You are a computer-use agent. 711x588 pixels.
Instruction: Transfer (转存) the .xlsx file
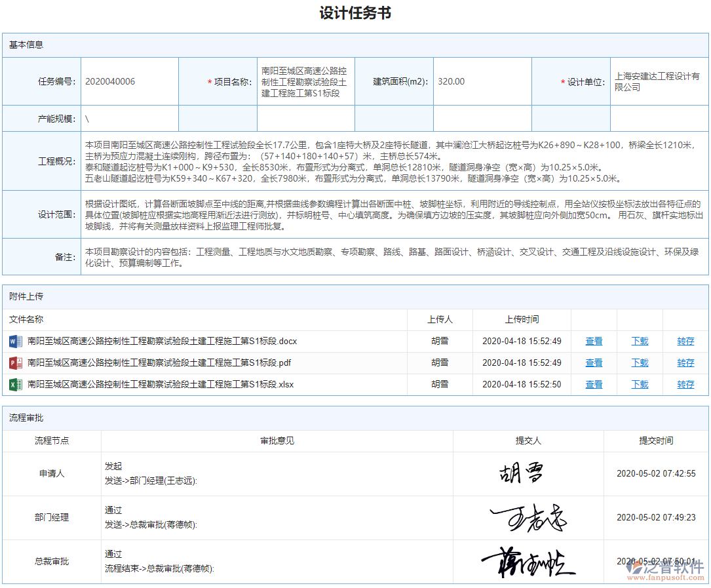point(685,384)
